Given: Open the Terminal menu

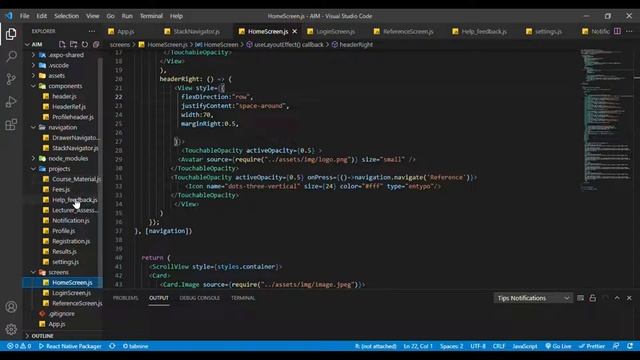Looking at the screenshot, I should (151, 16).
